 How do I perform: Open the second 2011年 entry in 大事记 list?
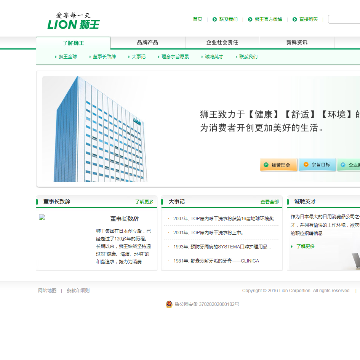(208, 233)
